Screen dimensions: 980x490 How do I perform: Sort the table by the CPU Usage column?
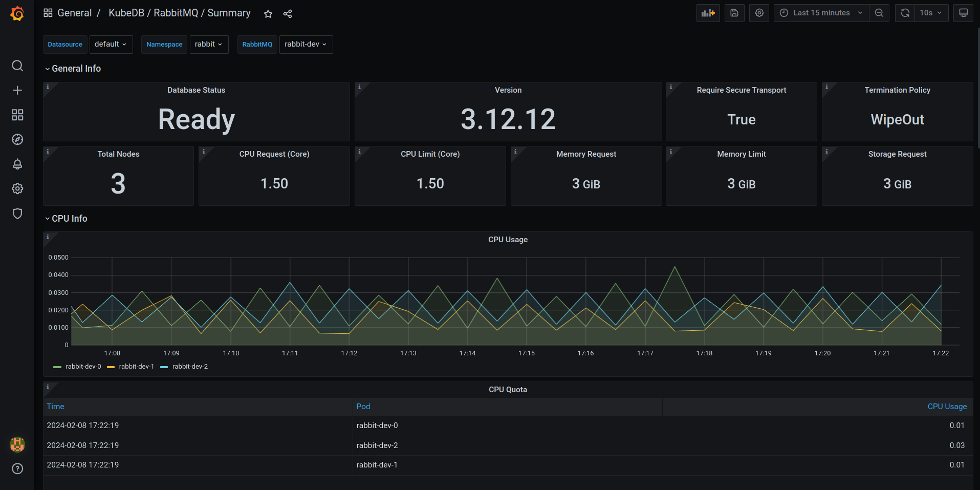click(x=947, y=407)
